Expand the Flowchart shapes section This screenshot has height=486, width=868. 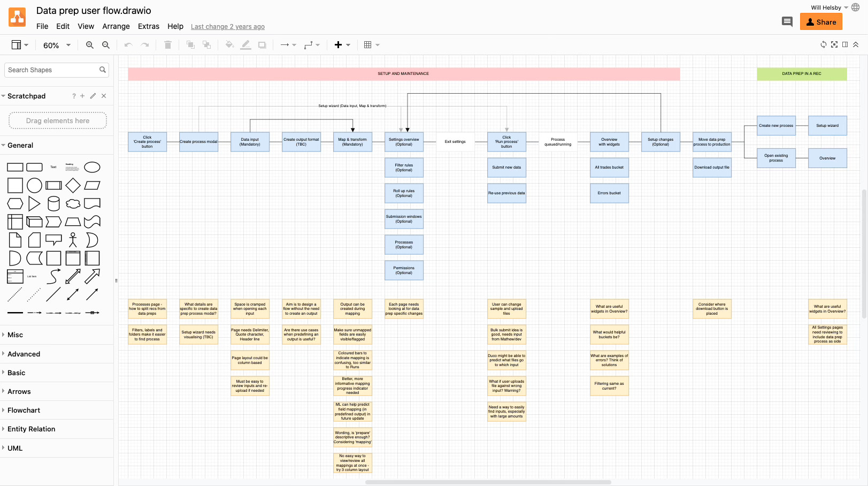point(24,410)
